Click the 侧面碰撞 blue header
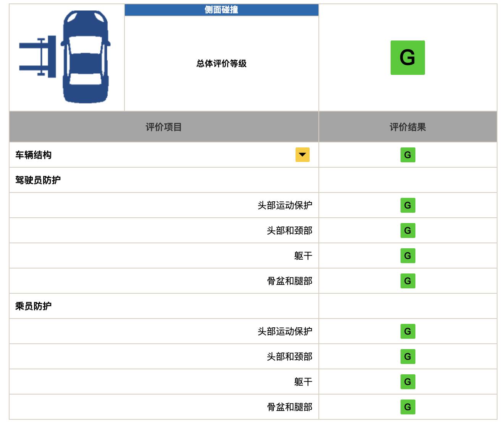The width and height of the screenshot is (504, 427). pos(221,10)
